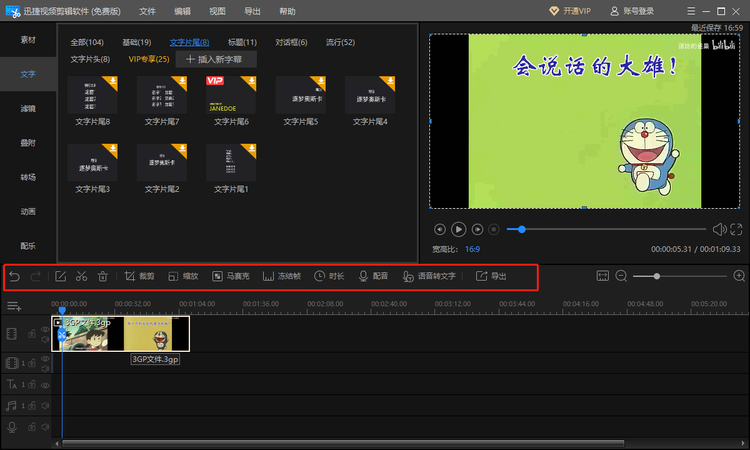
Task: Fit the timeline to window icon
Action: click(x=603, y=276)
